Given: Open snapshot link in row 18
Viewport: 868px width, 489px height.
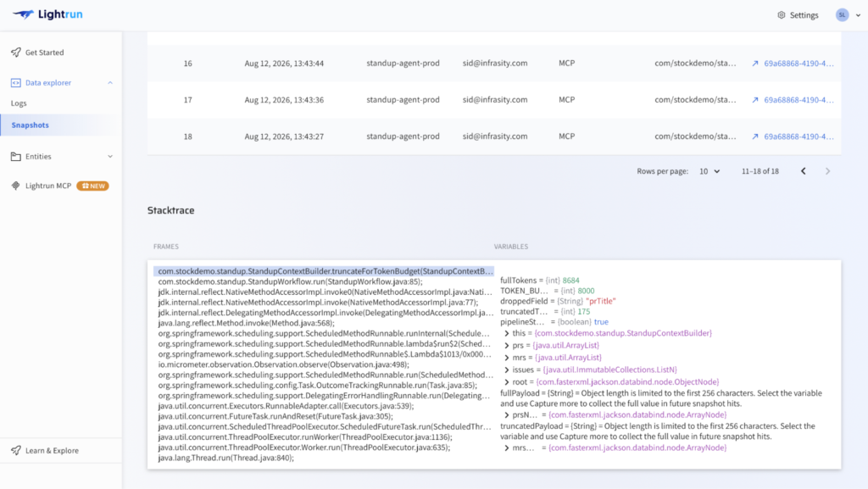Looking at the screenshot, I should 798,136.
